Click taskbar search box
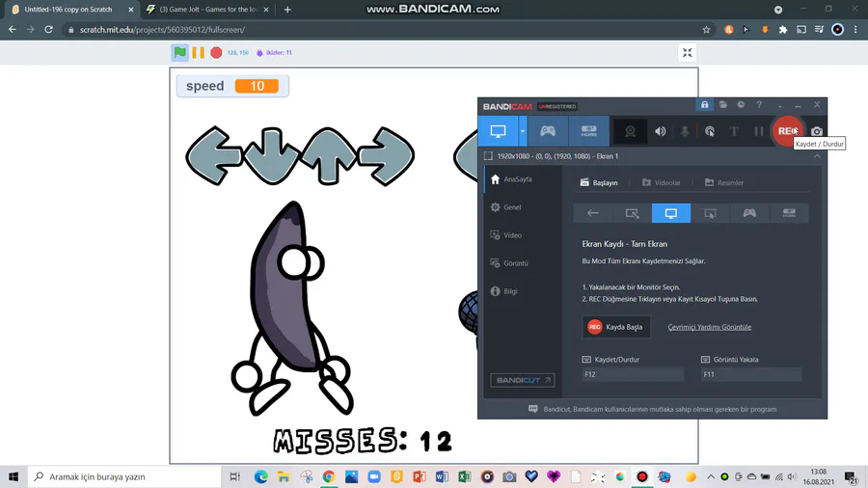 [x=124, y=476]
